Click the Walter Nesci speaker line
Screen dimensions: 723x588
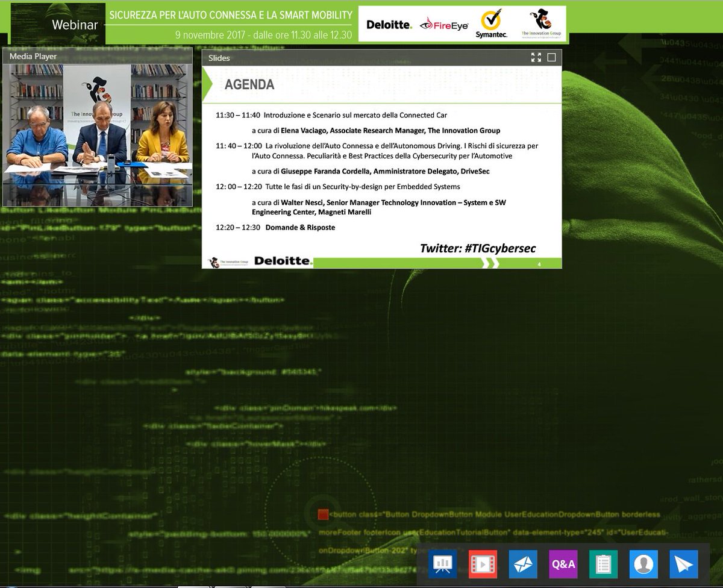point(379,207)
